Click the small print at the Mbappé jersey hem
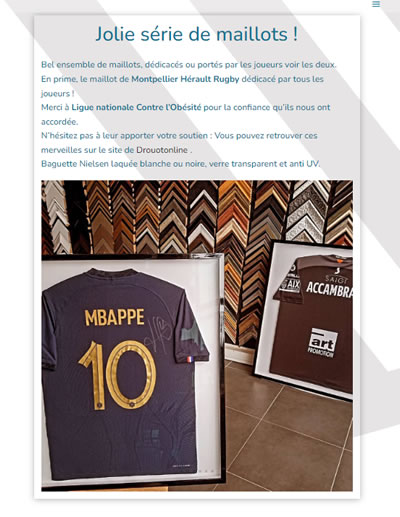This screenshot has width=400, height=517. (182, 466)
